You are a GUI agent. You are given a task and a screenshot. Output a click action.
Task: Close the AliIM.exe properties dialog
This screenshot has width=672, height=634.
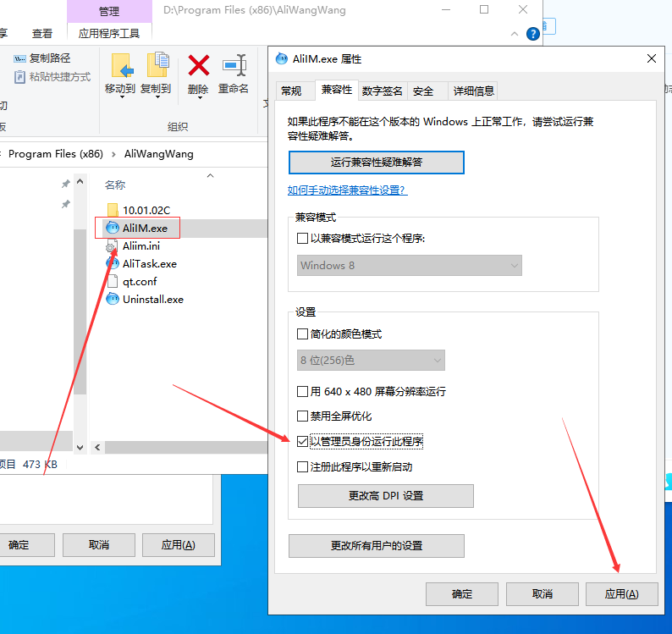(x=652, y=58)
